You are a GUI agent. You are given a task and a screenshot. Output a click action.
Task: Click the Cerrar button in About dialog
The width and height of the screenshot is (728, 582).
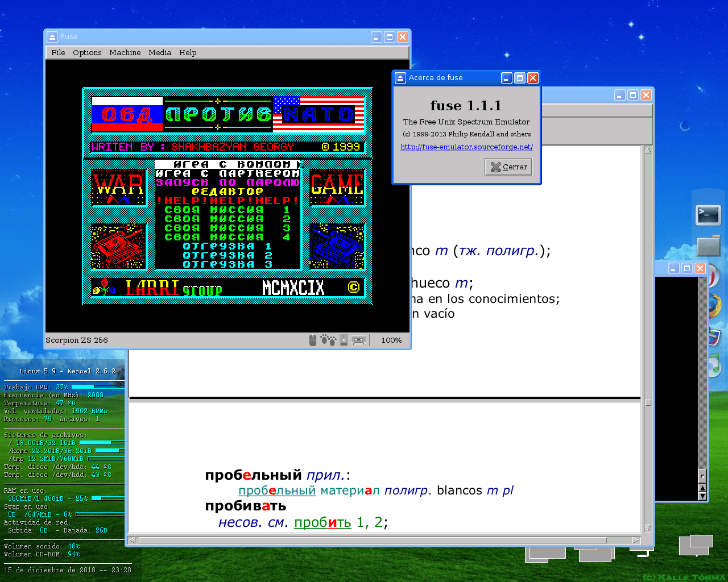pyautogui.click(x=508, y=167)
